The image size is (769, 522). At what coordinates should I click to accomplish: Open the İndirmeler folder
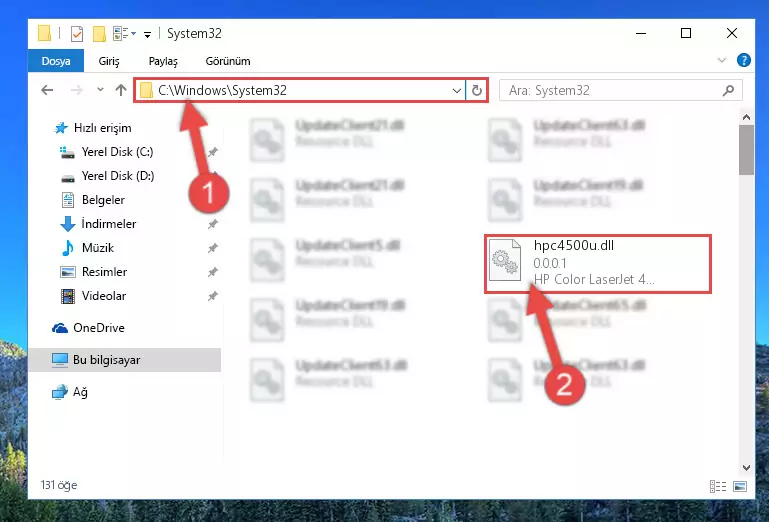[98, 224]
